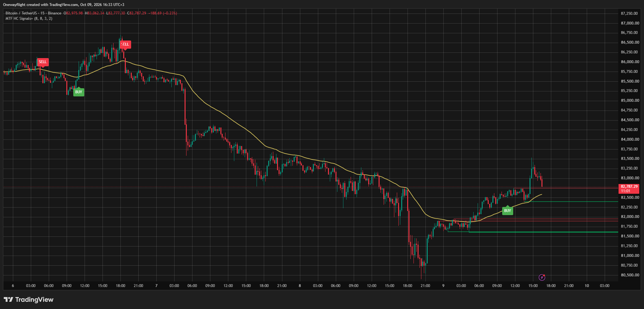The image size is (644, 309).
Task: Click the Onewayflight created with TradingView.com header text
Action: 64,5
